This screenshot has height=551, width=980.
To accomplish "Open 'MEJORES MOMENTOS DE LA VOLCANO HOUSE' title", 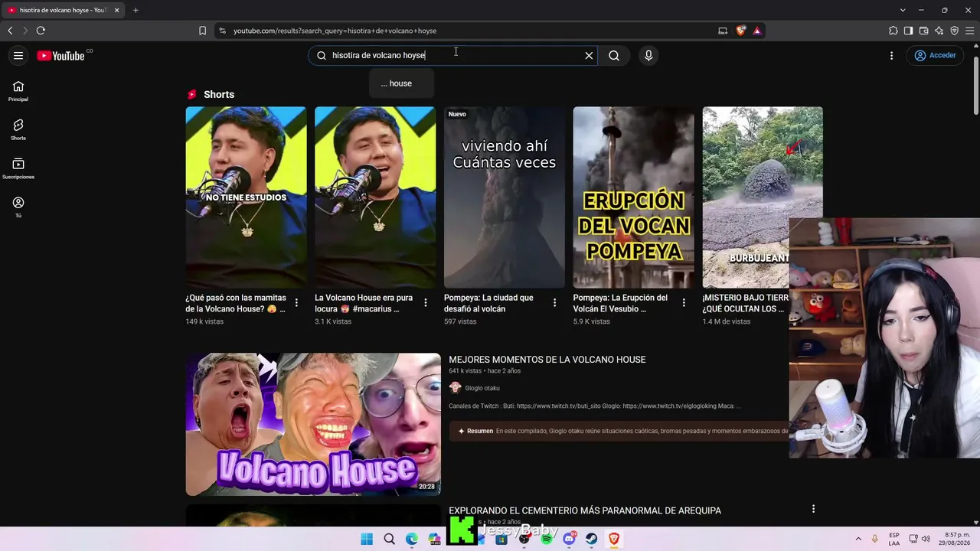I will pos(547,360).
